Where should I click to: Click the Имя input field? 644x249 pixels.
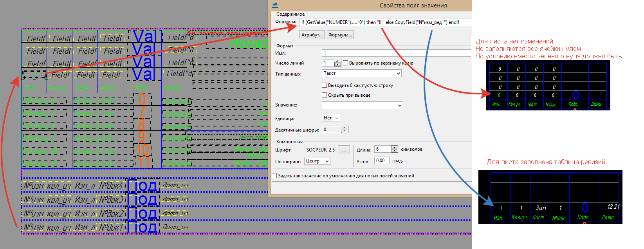395,53
